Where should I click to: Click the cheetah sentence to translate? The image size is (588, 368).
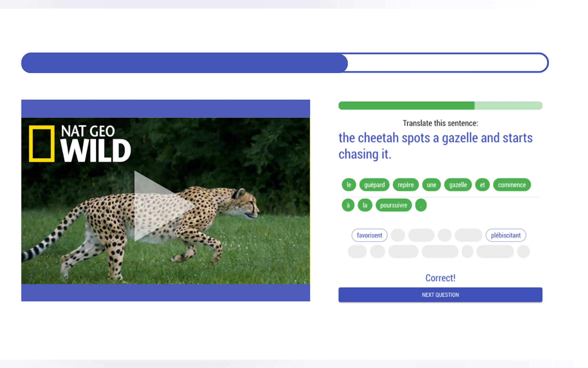(x=435, y=146)
